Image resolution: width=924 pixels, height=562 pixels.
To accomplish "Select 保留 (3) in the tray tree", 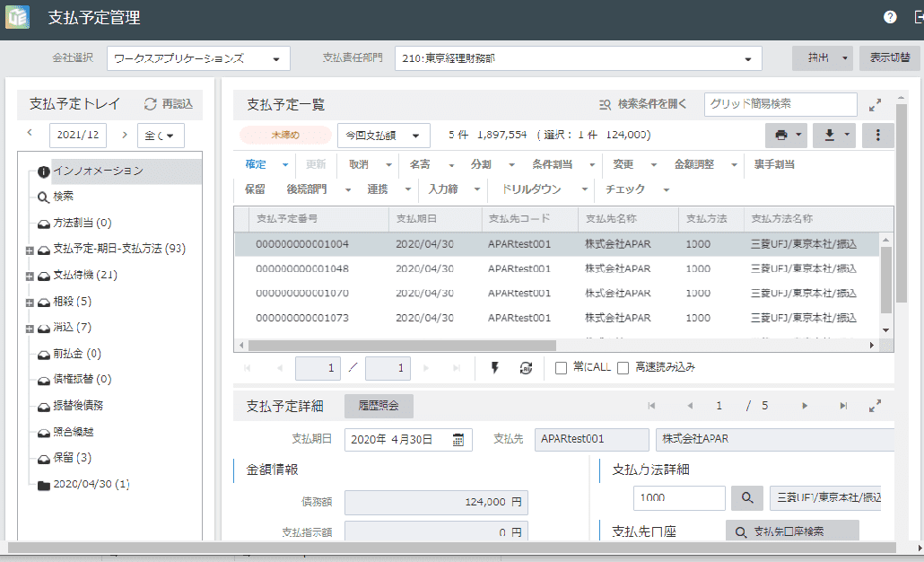I will click(72, 458).
